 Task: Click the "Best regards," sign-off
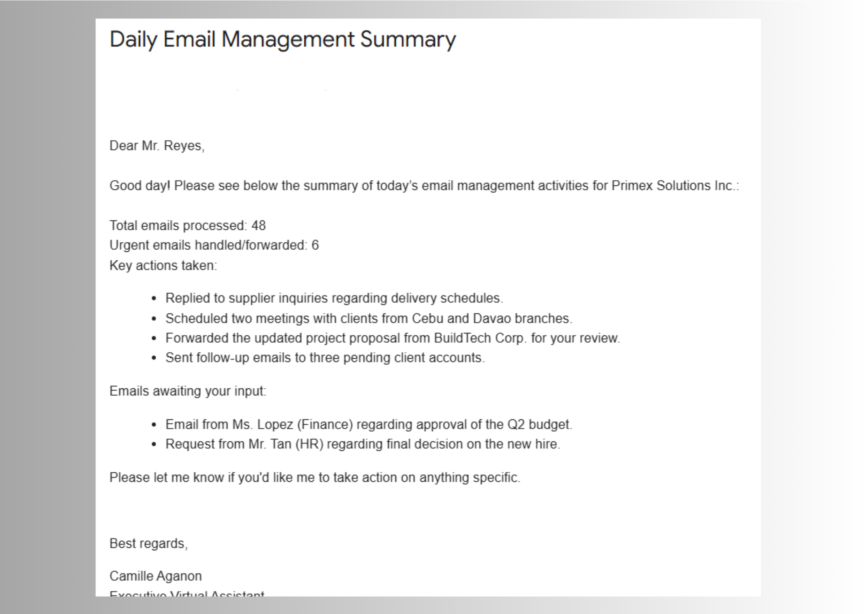coord(148,544)
